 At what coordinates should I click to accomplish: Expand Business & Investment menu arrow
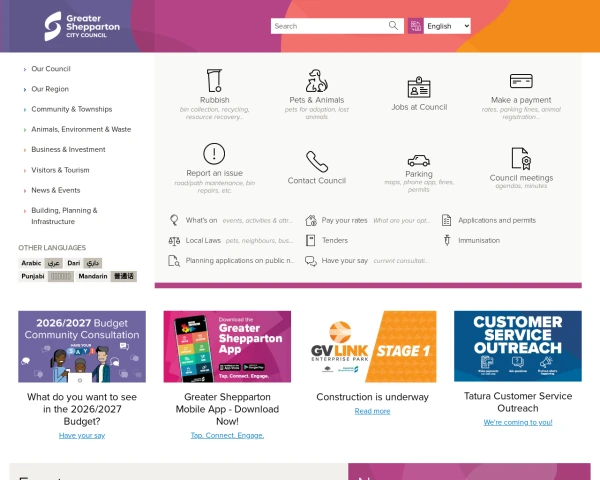(25, 150)
